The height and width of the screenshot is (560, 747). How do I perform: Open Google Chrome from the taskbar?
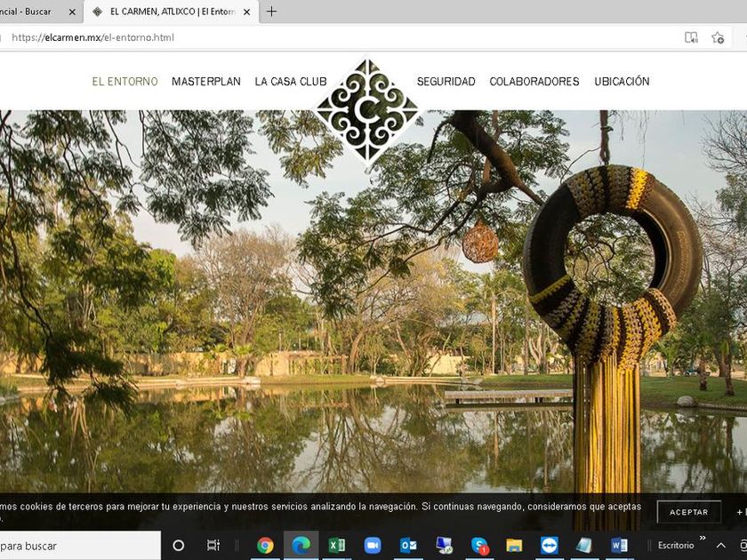[x=265, y=545]
